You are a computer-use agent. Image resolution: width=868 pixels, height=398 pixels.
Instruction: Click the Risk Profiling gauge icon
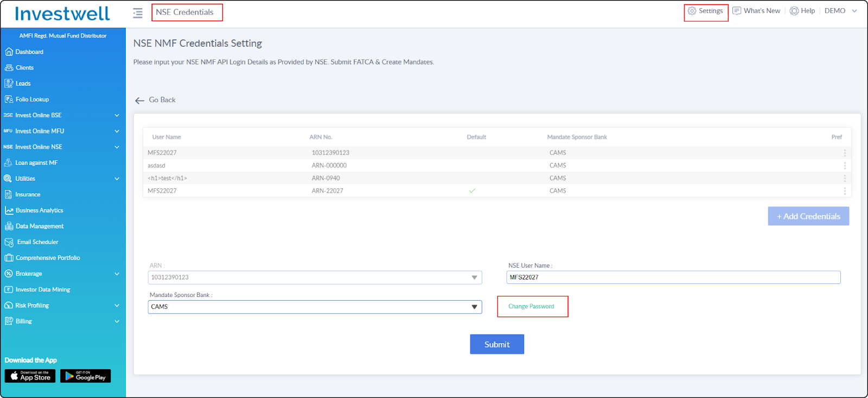pyautogui.click(x=8, y=305)
